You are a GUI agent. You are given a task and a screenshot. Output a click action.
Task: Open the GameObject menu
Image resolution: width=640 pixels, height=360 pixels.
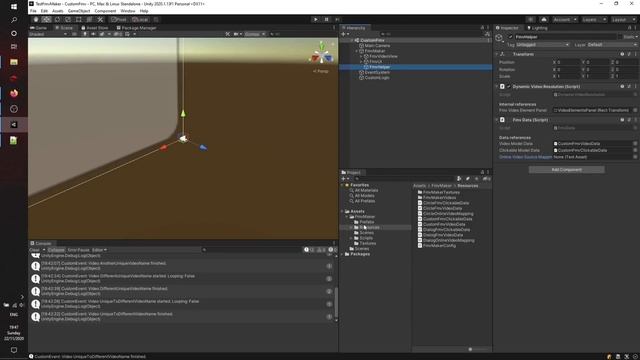[x=79, y=11]
